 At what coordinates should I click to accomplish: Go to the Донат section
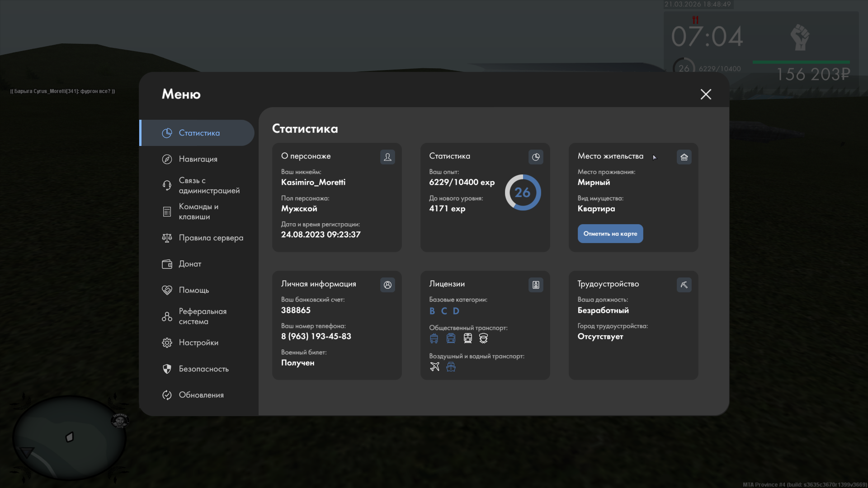[190, 264]
